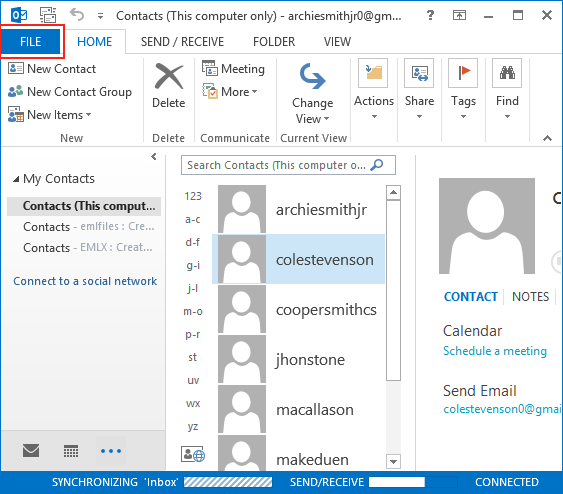Open the Change View dropdown
The width and height of the screenshot is (563, 494).
click(x=312, y=93)
